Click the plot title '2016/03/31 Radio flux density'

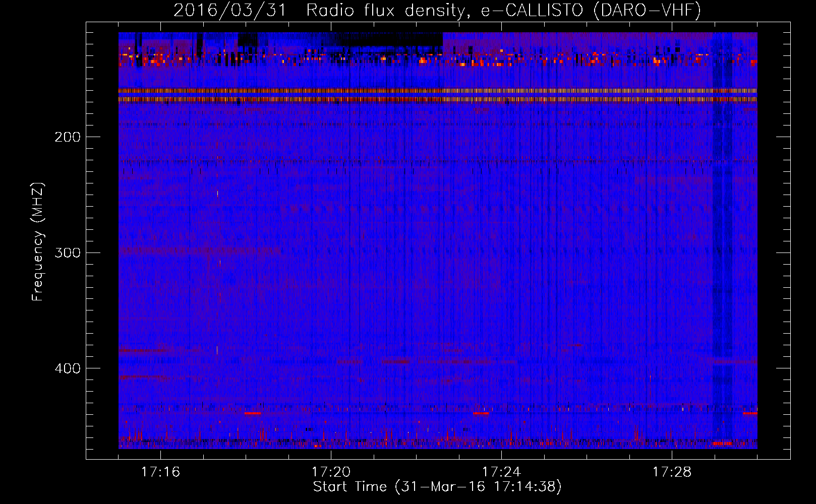point(437,11)
